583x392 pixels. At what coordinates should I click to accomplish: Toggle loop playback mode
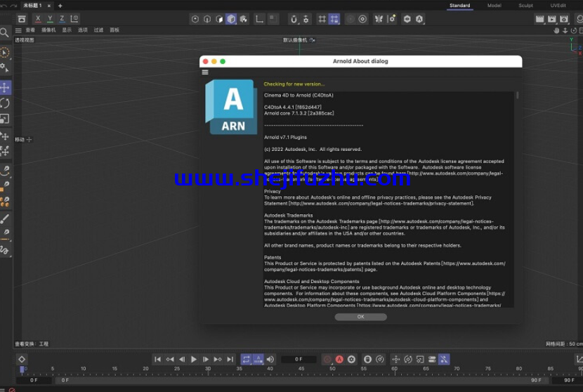tap(246, 359)
